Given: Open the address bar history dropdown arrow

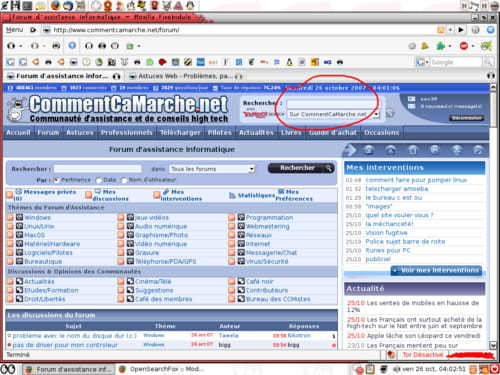Looking at the screenshot, I should [450, 30].
